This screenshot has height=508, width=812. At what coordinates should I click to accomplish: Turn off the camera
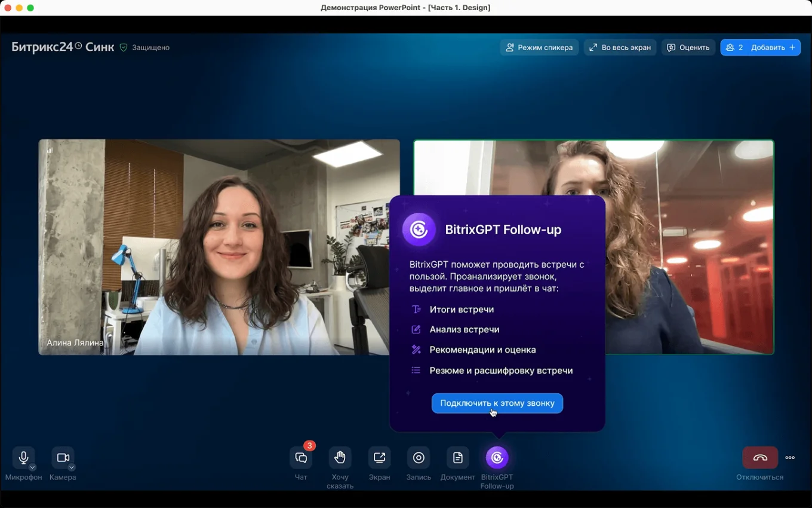point(62,457)
